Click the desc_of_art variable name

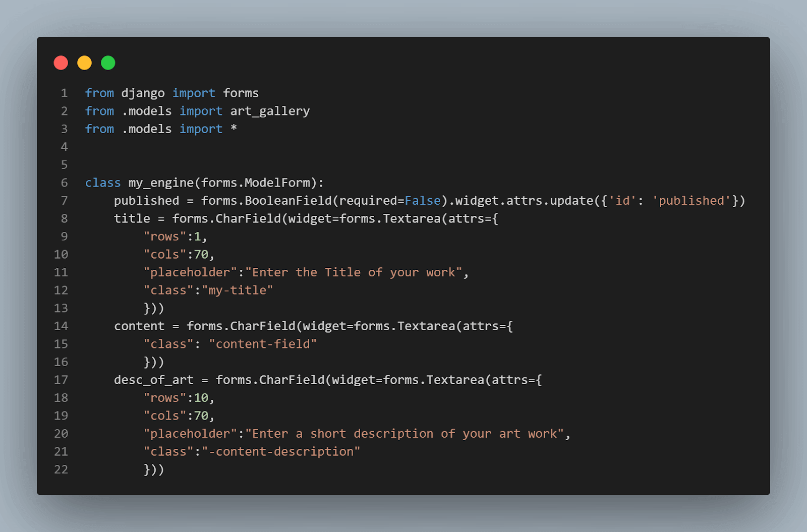(153, 380)
